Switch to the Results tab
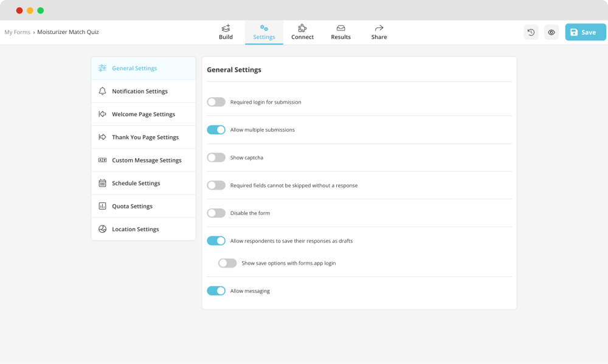This screenshot has height=364, width=608. coord(340,32)
